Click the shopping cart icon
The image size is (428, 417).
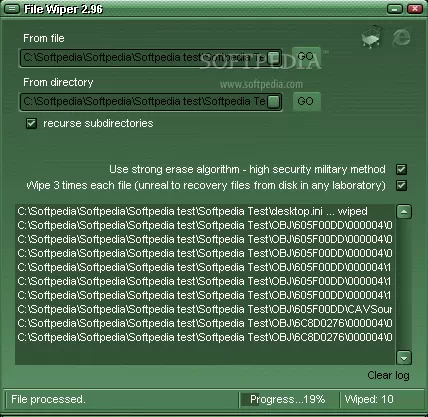coord(371,37)
